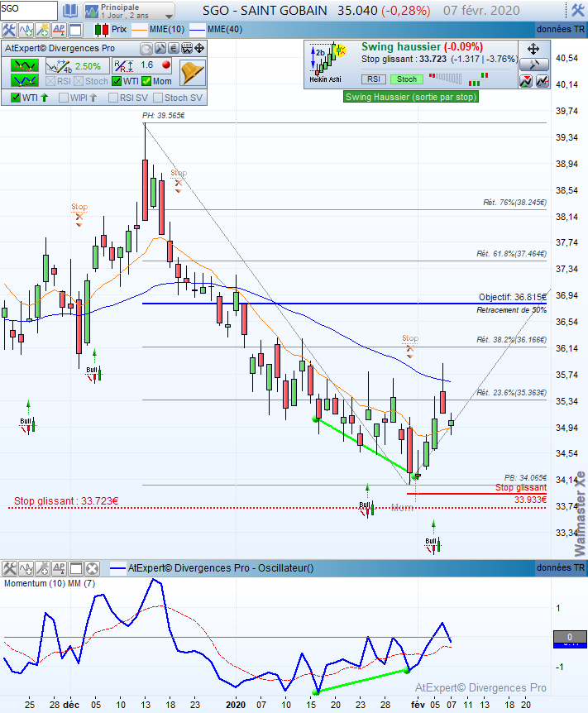The height and width of the screenshot is (713, 588).
Task: Click the Rét. 38.2%(36.166€) label
Action: pos(511,340)
